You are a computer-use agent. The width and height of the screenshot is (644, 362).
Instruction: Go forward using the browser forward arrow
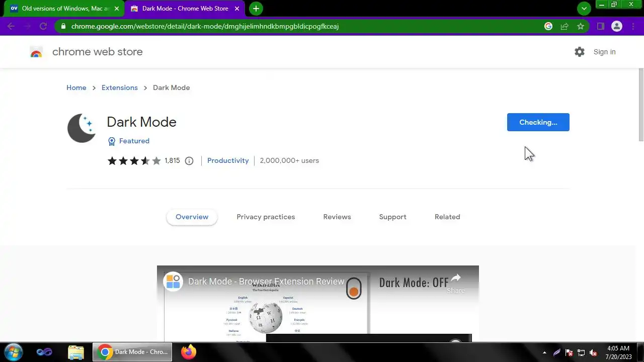(x=27, y=26)
